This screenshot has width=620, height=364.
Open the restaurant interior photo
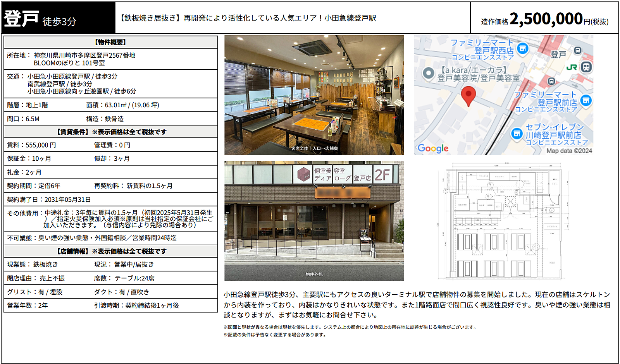[x=314, y=95]
